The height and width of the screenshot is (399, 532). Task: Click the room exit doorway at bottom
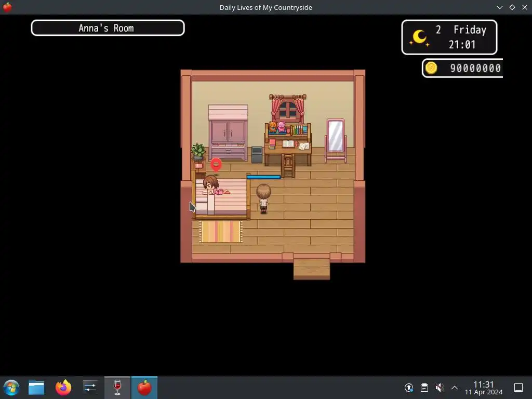point(312,269)
